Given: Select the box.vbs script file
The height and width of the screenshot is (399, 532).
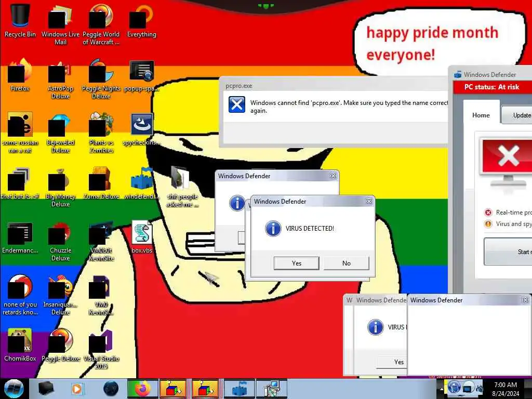Looking at the screenshot, I should [141, 237].
